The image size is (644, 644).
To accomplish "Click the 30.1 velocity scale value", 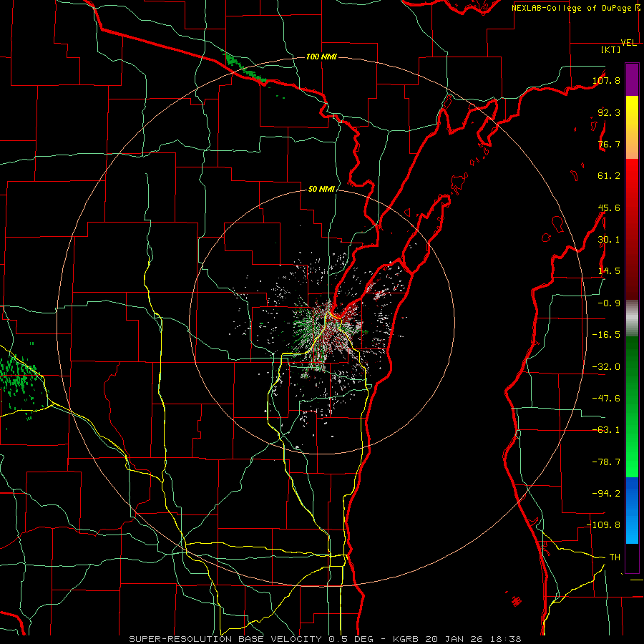I will [609, 240].
